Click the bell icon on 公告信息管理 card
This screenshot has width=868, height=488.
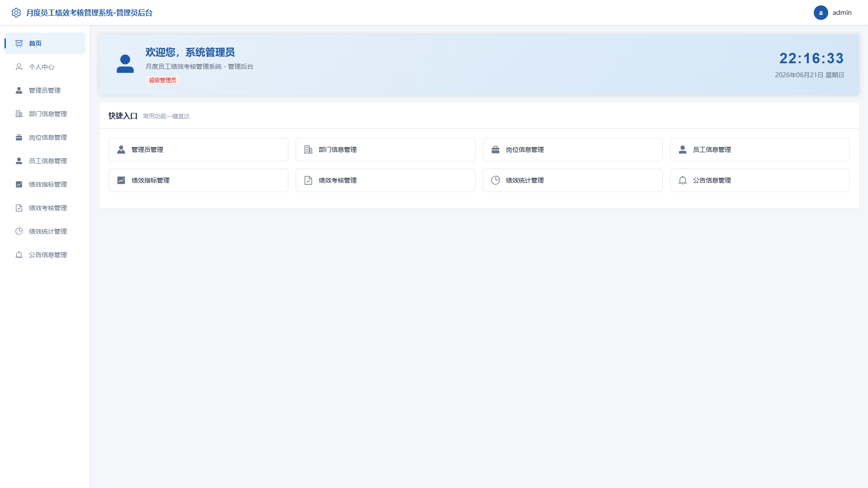(x=683, y=180)
